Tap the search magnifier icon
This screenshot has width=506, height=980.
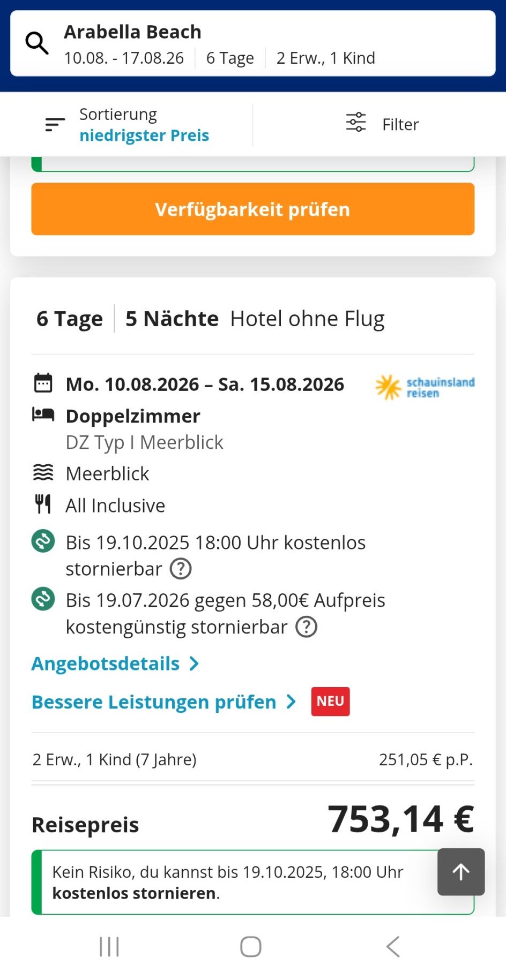coord(37,43)
